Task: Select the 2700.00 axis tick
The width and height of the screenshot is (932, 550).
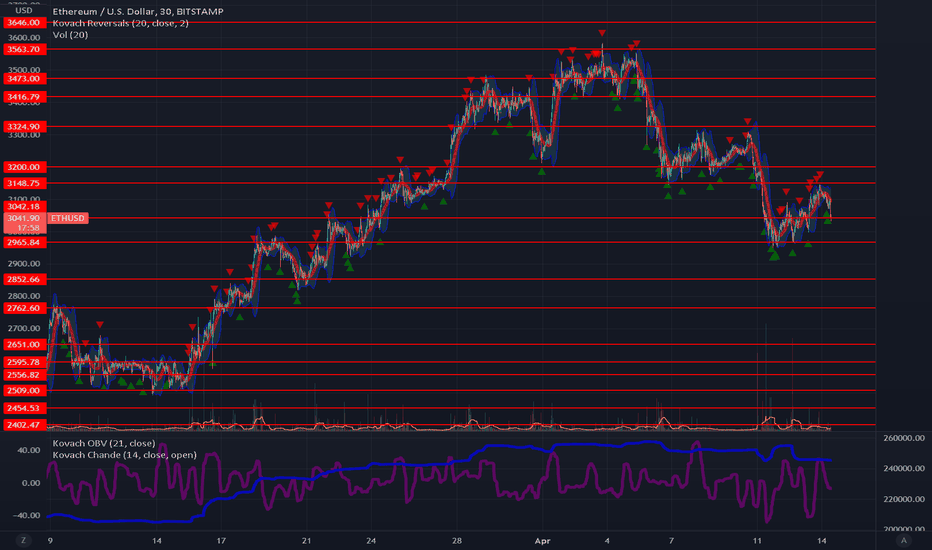Action: (x=24, y=328)
